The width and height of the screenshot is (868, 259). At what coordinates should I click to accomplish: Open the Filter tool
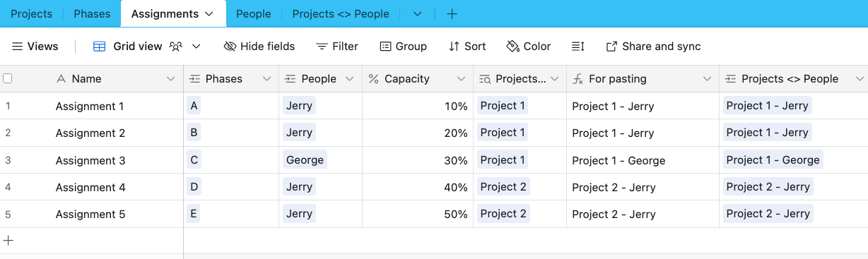336,47
